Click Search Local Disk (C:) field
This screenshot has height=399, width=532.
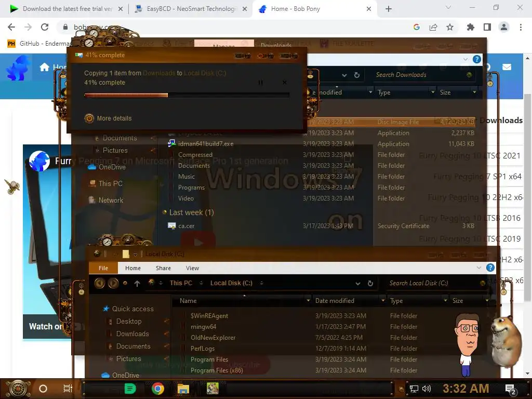click(435, 283)
